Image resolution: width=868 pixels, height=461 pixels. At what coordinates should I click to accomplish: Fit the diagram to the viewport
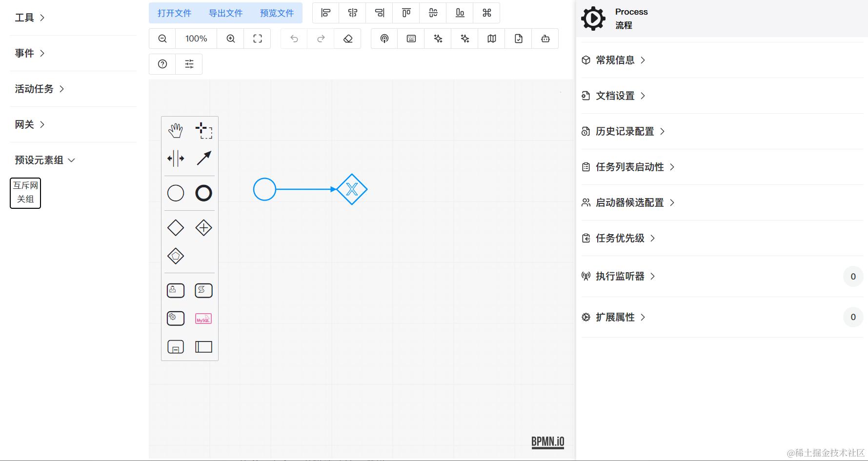(x=258, y=39)
